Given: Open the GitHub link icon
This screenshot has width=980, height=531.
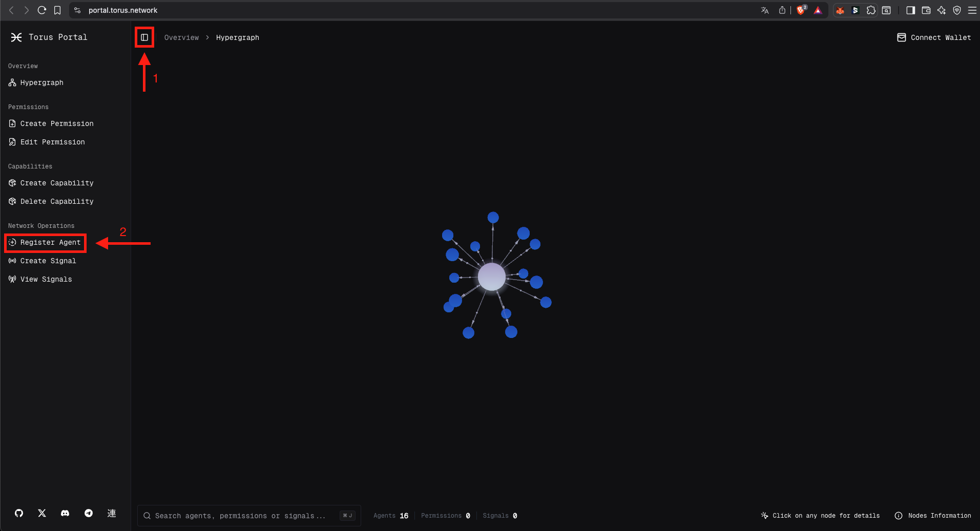Looking at the screenshot, I should point(19,513).
